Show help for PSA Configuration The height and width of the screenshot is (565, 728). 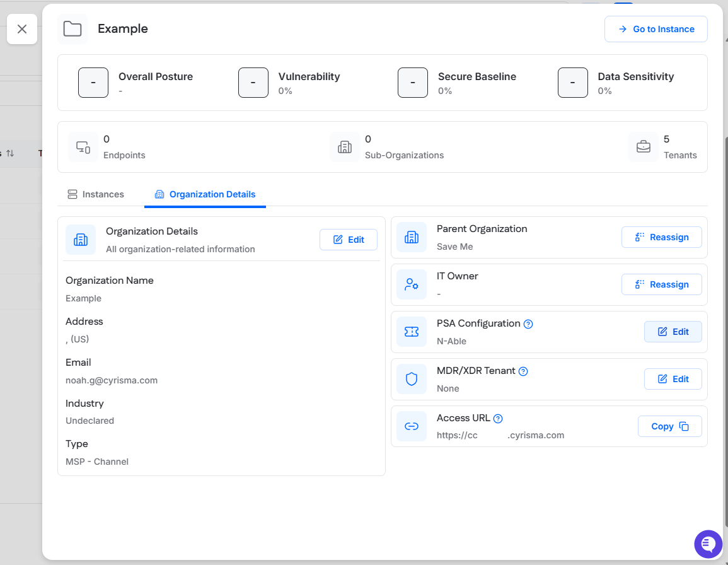[x=528, y=324]
